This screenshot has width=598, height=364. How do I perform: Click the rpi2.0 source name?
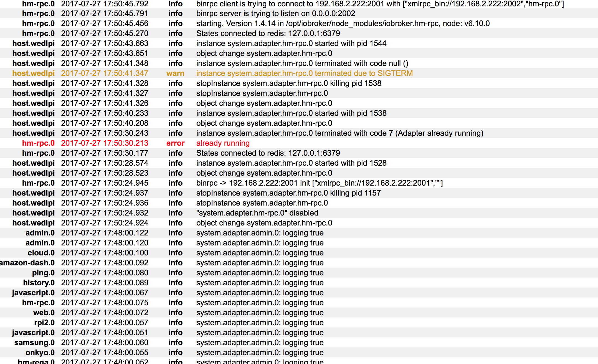[x=44, y=322]
